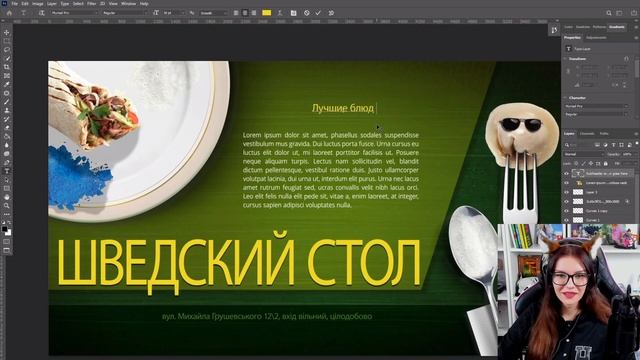Image resolution: width=640 pixels, height=360 pixels.
Task: Click the 3D button in options bar
Action: point(331,13)
